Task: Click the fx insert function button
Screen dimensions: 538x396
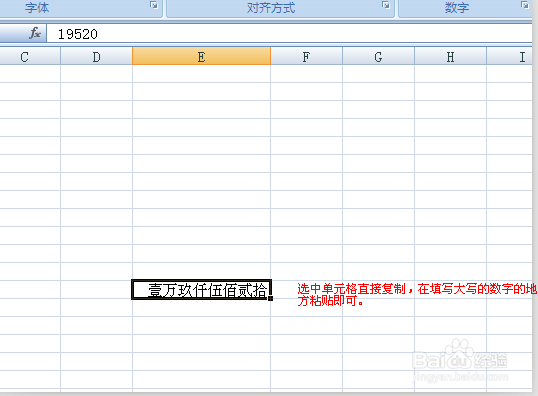Action: tap(35, 33)
